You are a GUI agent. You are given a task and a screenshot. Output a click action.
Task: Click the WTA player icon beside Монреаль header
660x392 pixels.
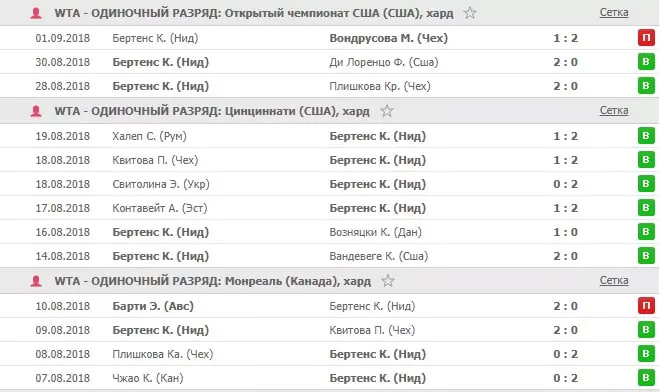pyautogui.click(x=36, y=281)
